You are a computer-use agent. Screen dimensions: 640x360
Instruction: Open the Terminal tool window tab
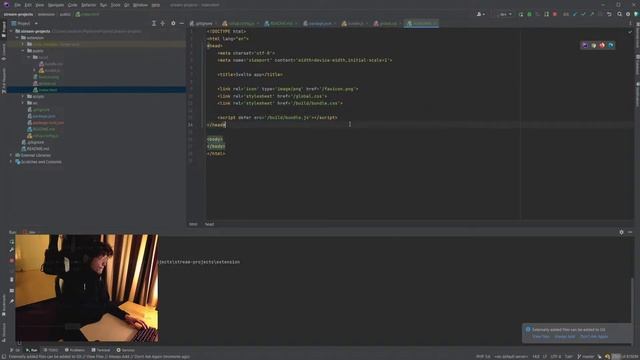point(100,350)
